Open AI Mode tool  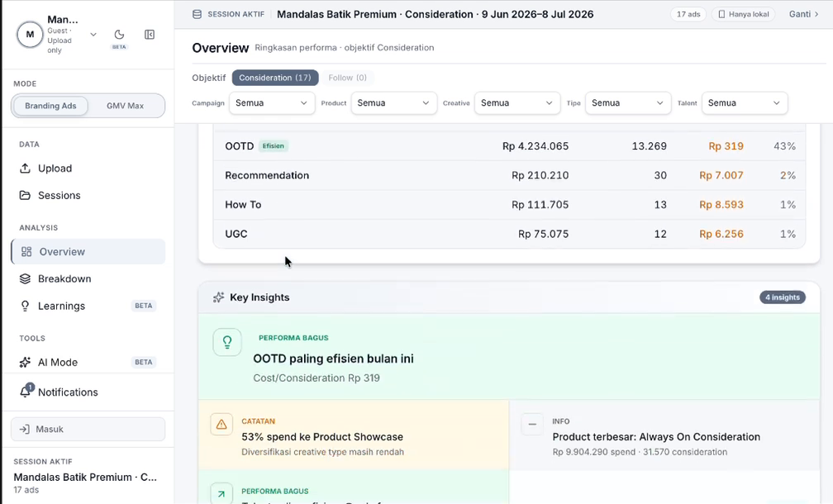[x=88, y=362]
